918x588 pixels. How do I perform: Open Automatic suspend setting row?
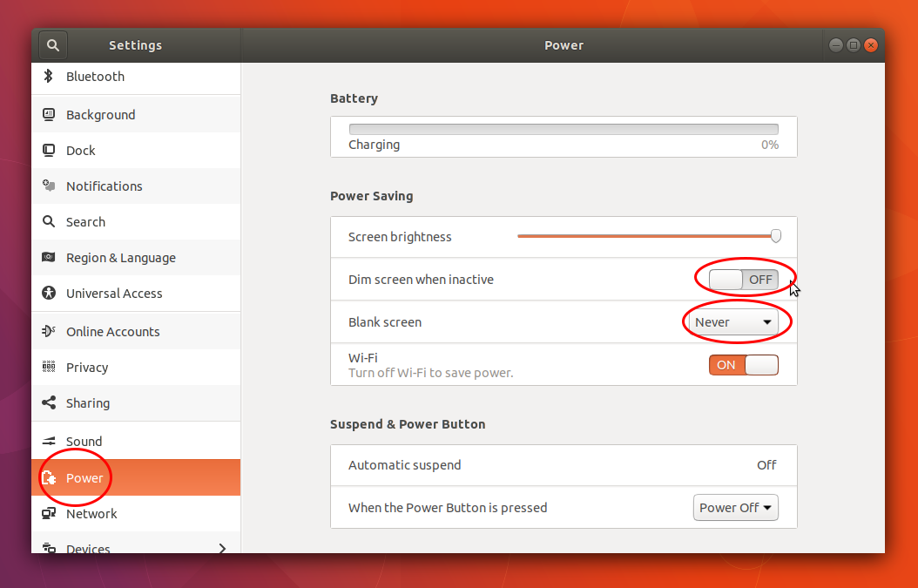tap(564, 465)
